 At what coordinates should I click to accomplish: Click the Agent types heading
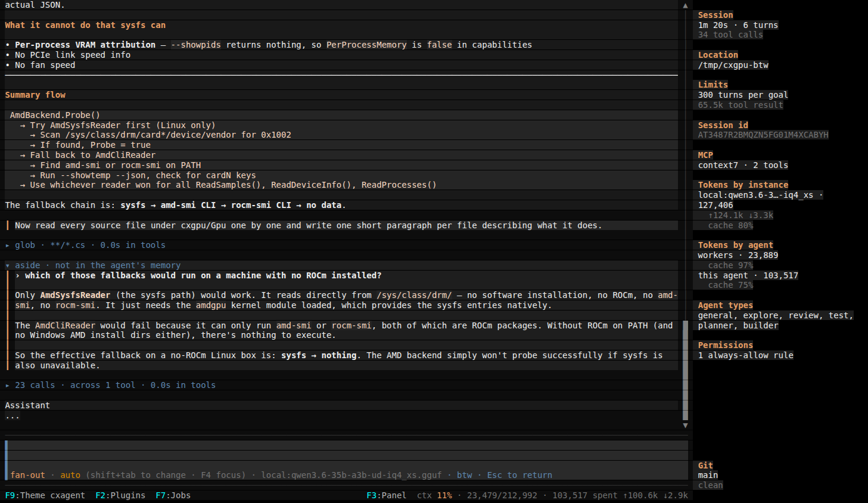(726, 305)
